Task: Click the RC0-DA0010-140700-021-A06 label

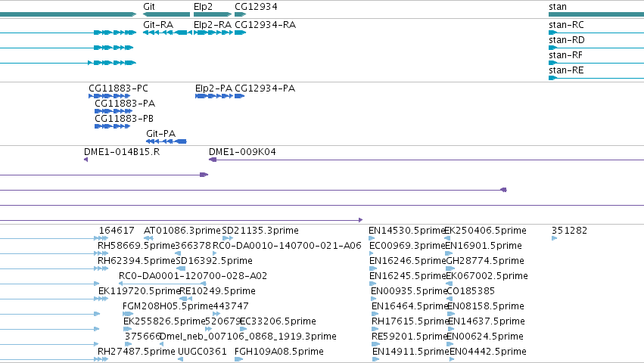Action: [x=287, y=246]
